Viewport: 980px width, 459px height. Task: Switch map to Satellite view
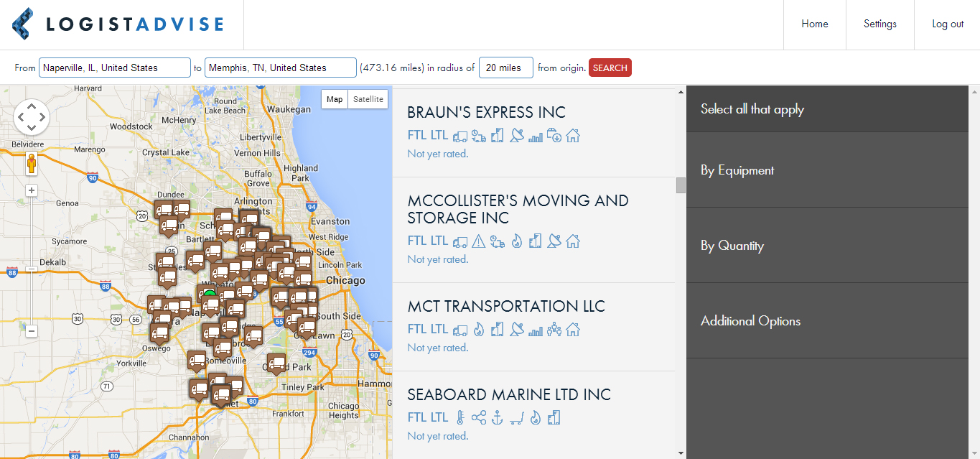pos(368,99)
